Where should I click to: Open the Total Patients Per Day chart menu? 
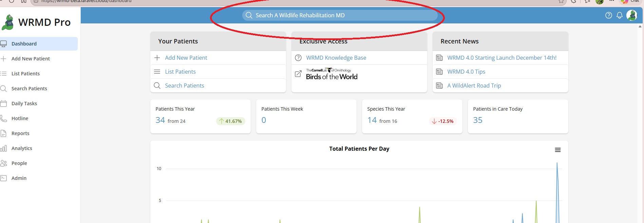[x=557, y=150]
